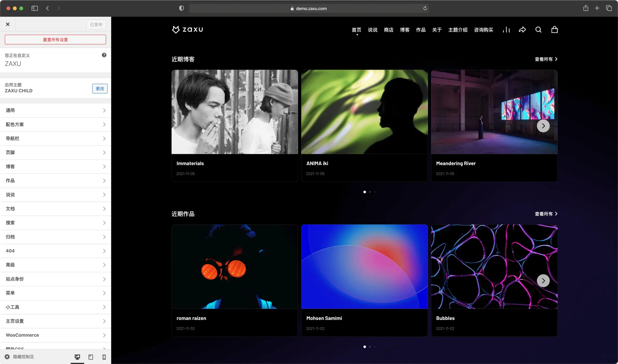The image size is (618, 364).
Task: Select desktop preview device icon
Action: coord(77,357)
